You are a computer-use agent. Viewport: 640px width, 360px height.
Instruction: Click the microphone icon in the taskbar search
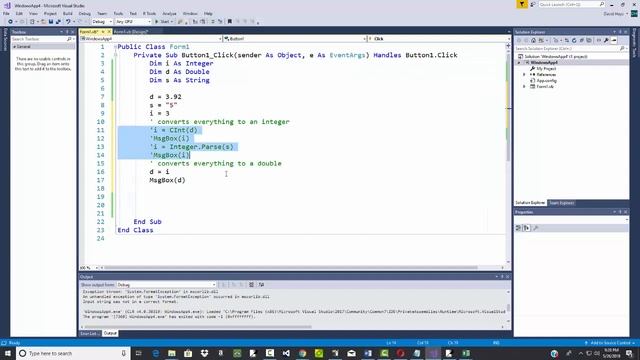click(x=123, y=353)
